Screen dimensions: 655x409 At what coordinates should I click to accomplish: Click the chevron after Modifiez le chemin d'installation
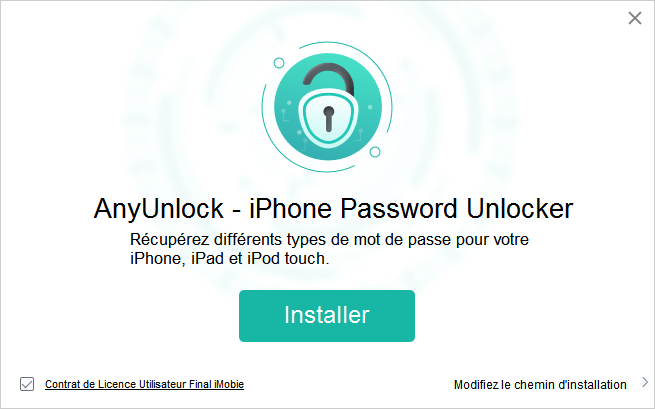[x=645, y=382]
